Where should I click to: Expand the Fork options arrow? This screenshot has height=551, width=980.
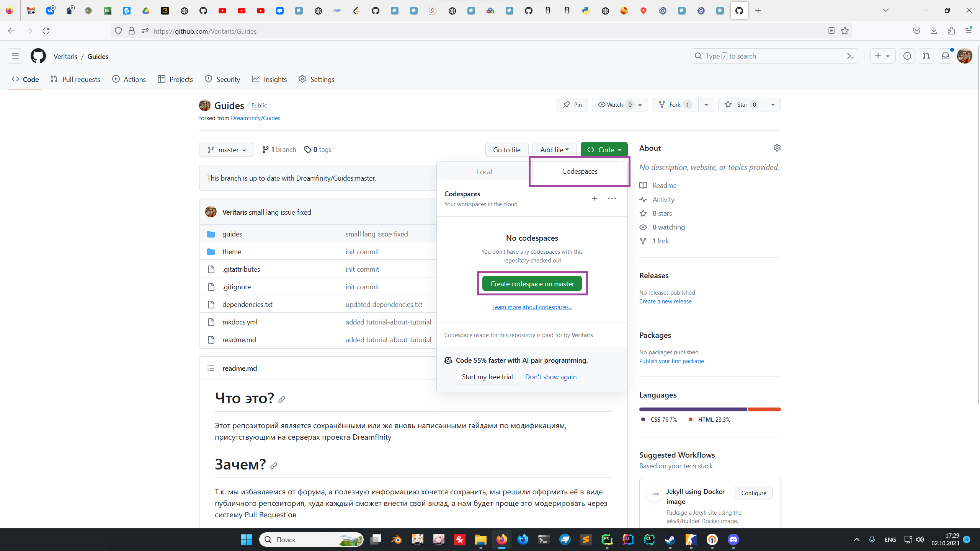click(x=706, y=105)
